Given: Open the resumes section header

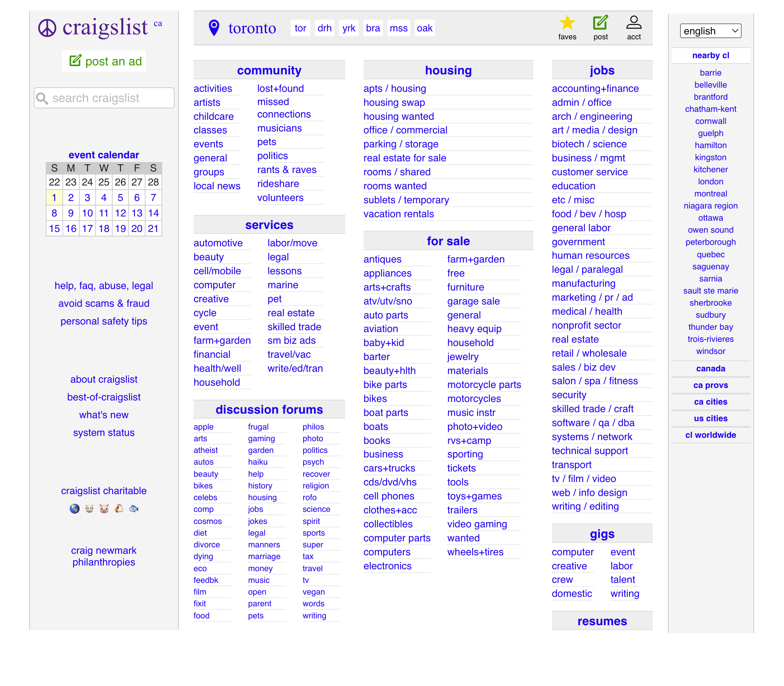Looking at the screenshot, I should tap(602, 621).
